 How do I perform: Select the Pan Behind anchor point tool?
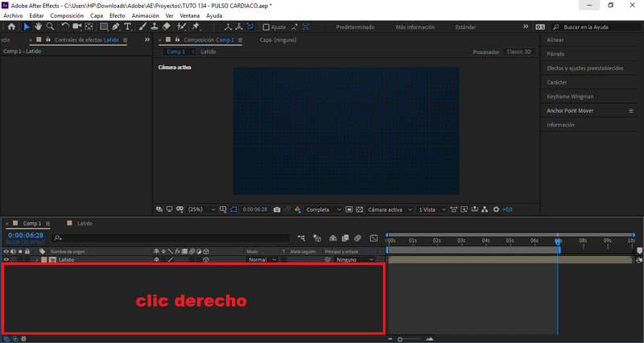[89, 27]
